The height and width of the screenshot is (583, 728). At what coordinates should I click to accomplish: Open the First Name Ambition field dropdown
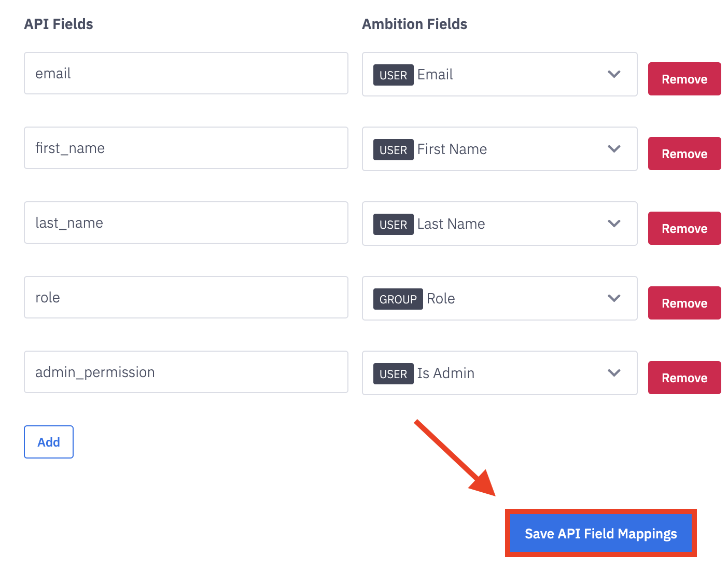click(499, 149)
